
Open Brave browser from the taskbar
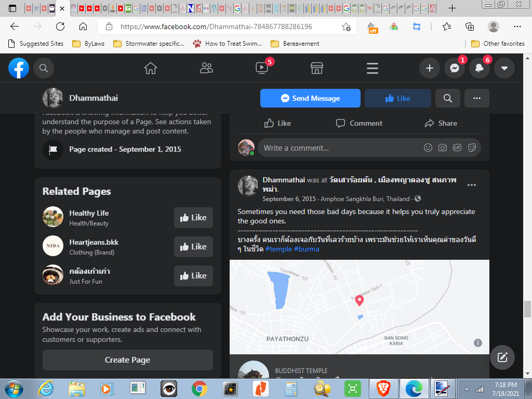[x=383, y=389]
